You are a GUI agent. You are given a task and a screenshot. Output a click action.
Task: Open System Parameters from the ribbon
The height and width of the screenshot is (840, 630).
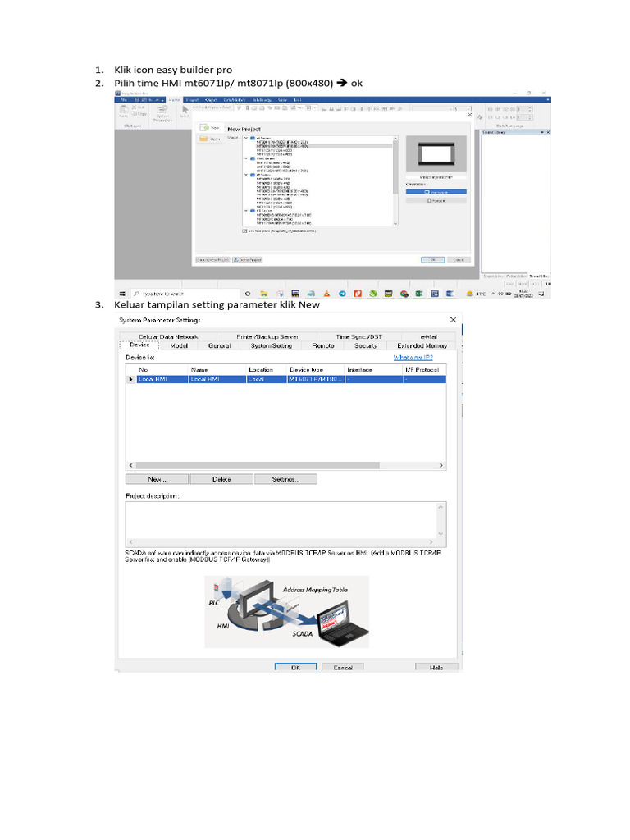162,113
